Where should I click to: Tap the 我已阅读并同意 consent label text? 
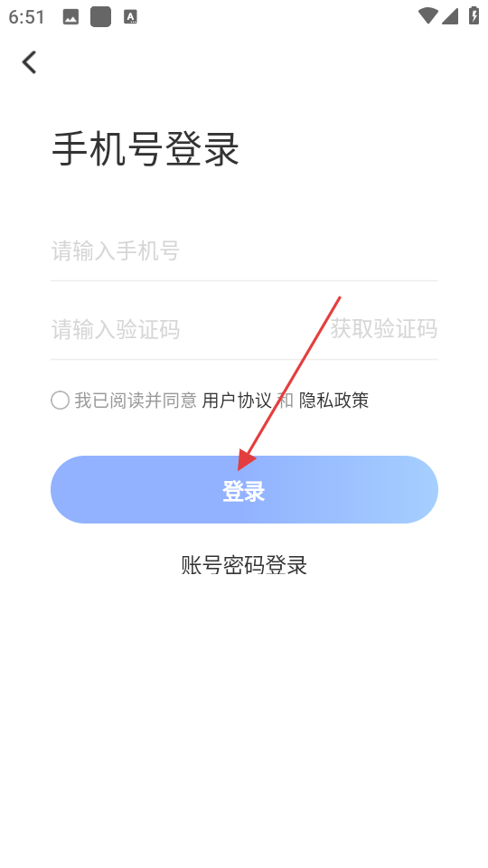(x=136, y=401)
